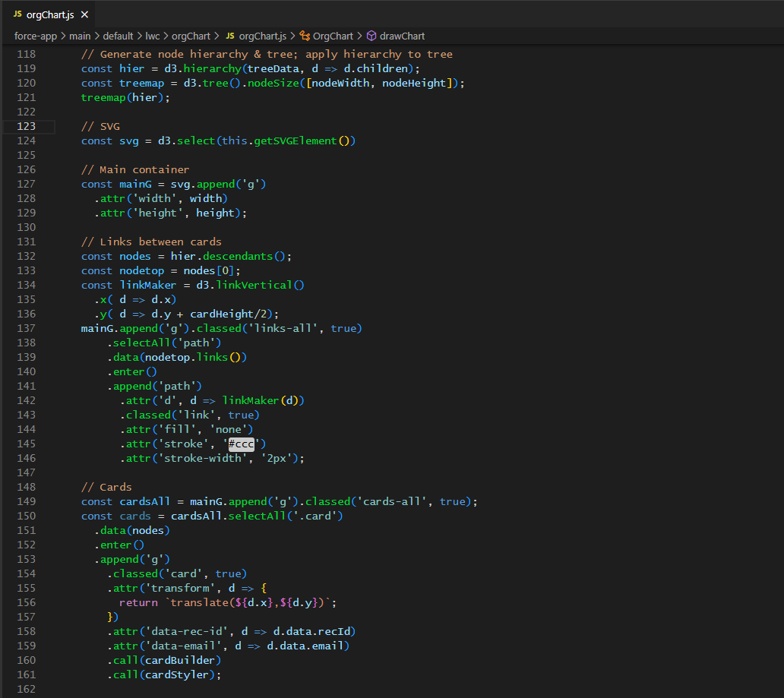Close the orgChart.js tab
This screenshot has height=698, width=784.
click(x=84, y=14)
